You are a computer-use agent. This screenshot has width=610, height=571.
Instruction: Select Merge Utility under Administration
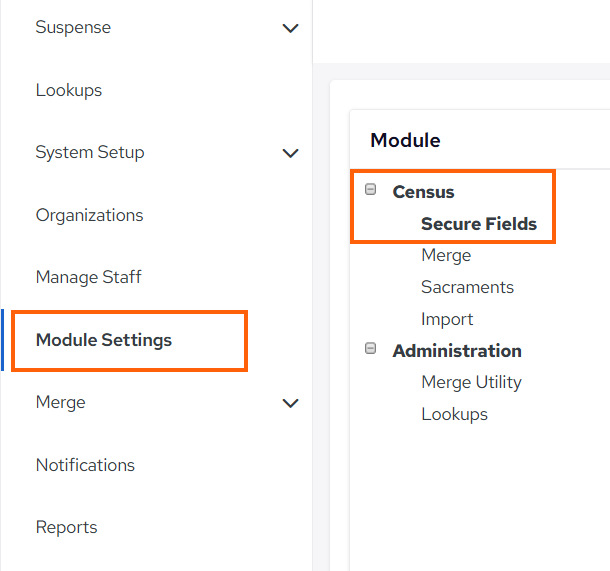472,382
